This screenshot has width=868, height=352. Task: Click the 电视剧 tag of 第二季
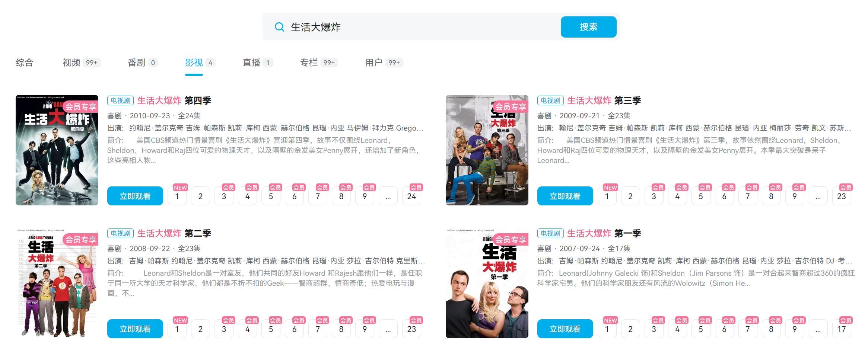coord(121,233)
